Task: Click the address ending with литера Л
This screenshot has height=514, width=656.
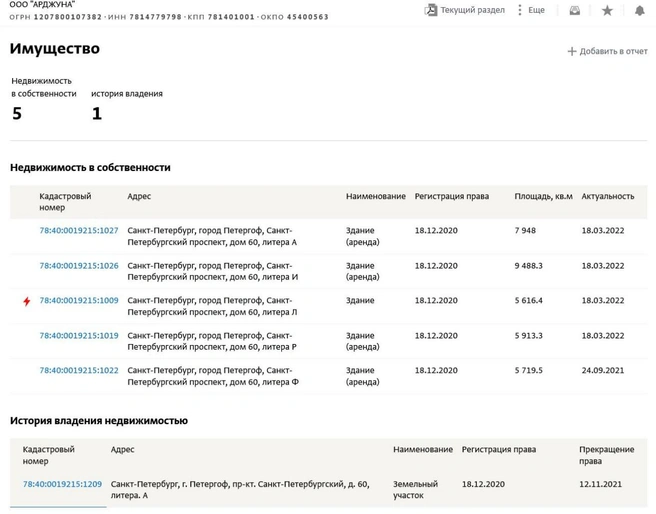Action: click(x=212, y=306)
